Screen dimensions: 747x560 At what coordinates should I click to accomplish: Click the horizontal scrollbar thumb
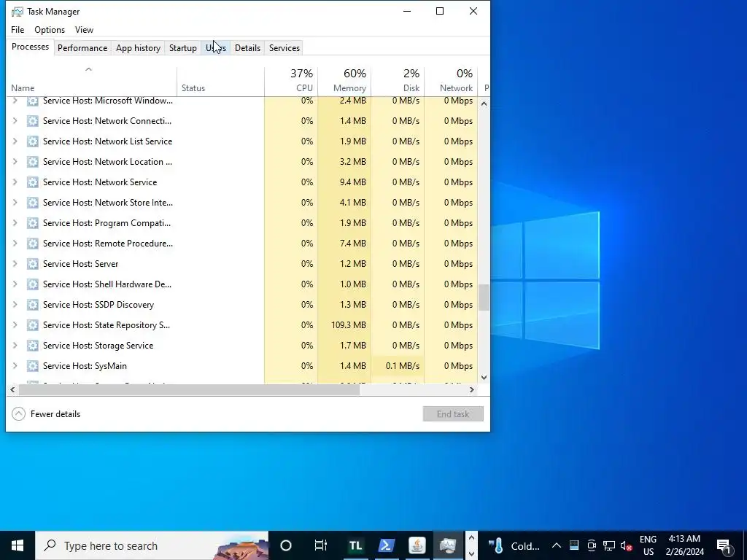189,390
